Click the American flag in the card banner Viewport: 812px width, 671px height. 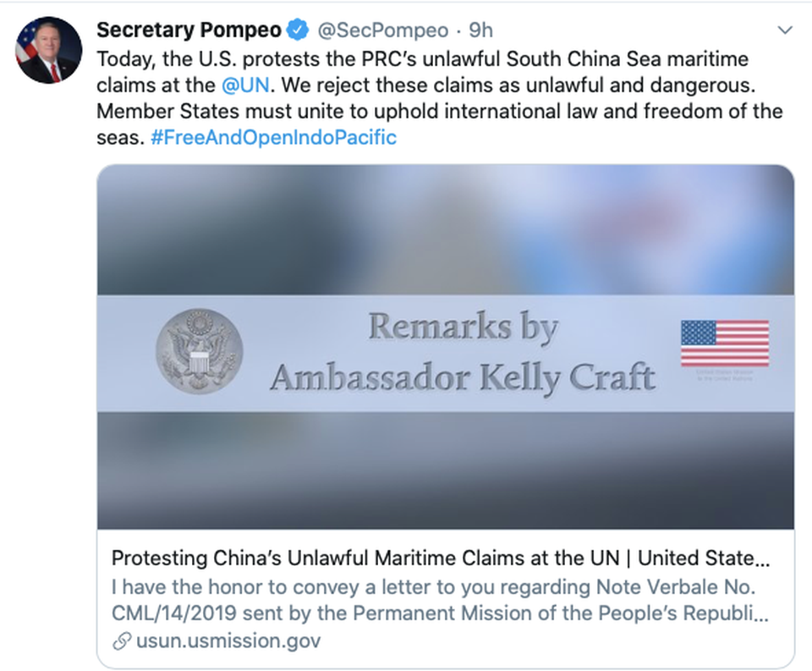tap(725, 343)
